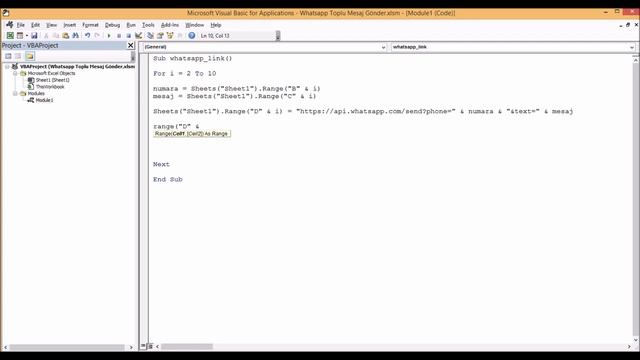
Task: Click the View Code icon in Project panel
Action: coord(8,56)
